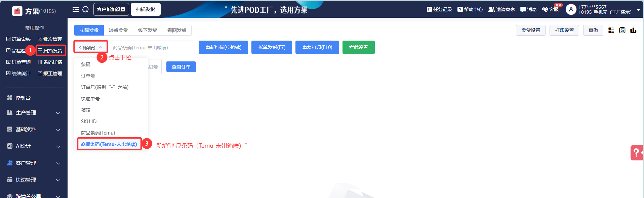Viewport: 644px width, 198px height.
Task: Open 批次管理 shortcut
Action: (x=50, y=39)
